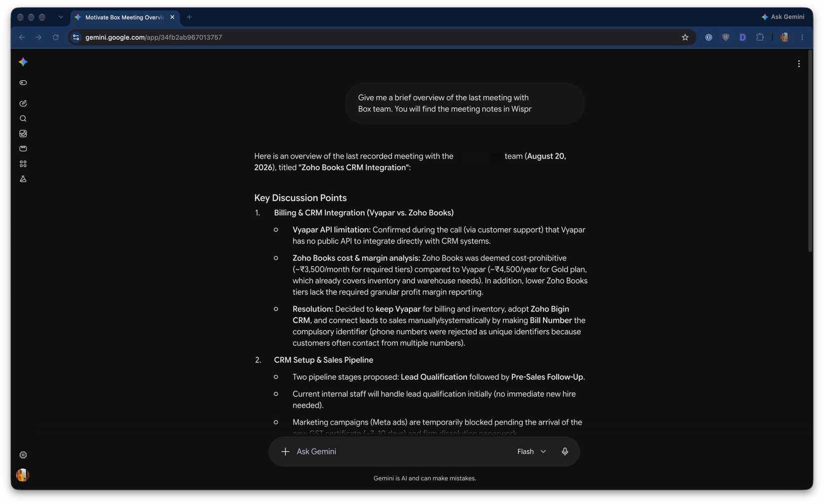
Task: Click the 'Resolution:' bold label
Action: (313, 309)
